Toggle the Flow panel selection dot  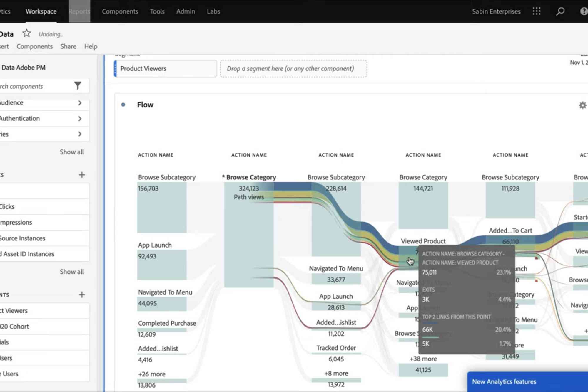[x=123, y=105]
